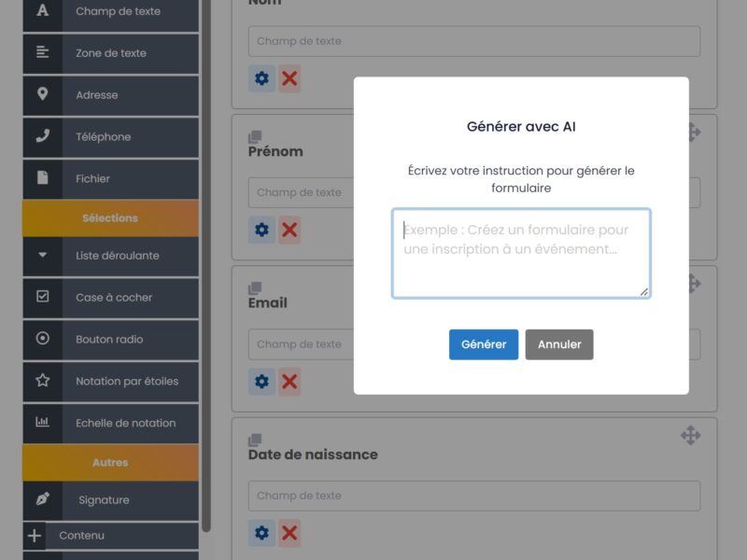747x560 pixels.
Task: Add a Notation par étoiles field
Action: coord(111,382)
